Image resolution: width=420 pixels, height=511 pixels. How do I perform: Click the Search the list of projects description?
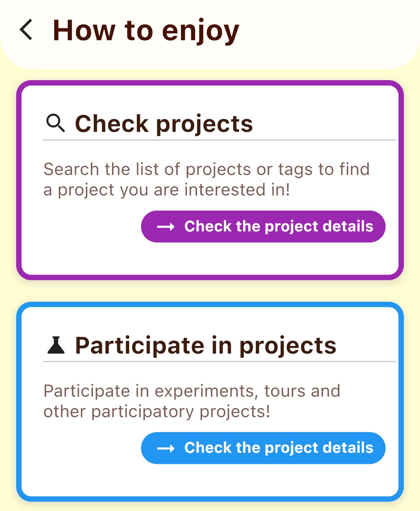click(x=206, y=179)
